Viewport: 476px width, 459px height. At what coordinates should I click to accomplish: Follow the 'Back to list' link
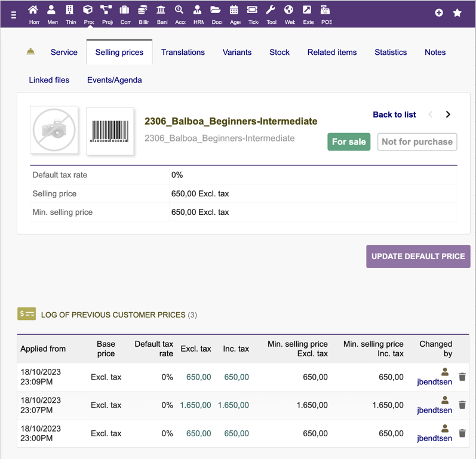click(x=394, y=115)
